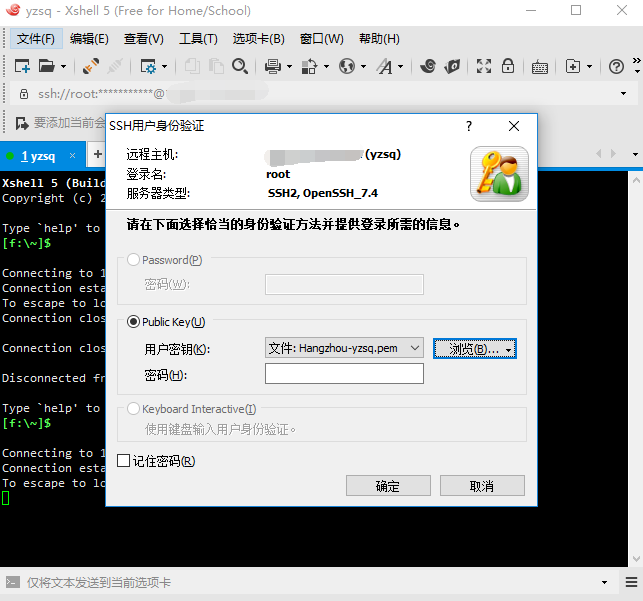Click the compose bar hamburger menu icon
The height and width of the screenshot is (601, 643).
point(631,582)
